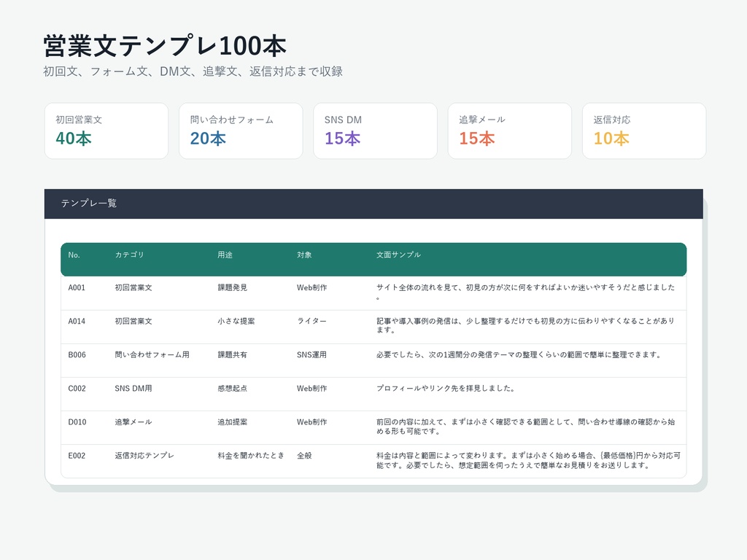Click the 感想起点 purpose cell
Viewport: 747px width, 560px height.
[x=233, y=389]
